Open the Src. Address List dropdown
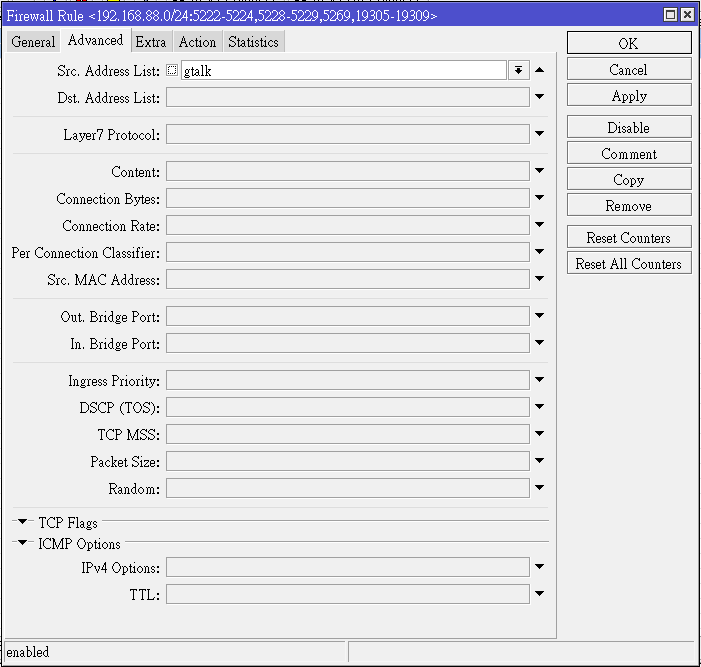Image resolution: width=701 pixels, height=667 pixels. pos(519,70)
